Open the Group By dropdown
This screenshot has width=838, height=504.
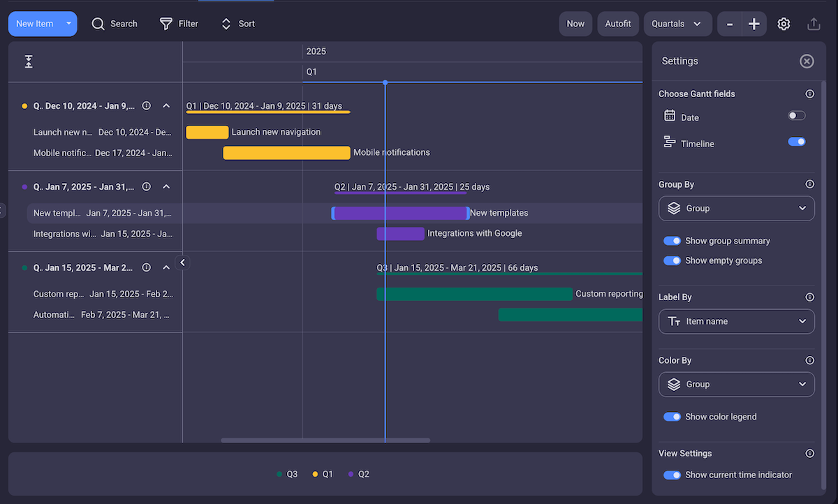(x=737, y=208)
